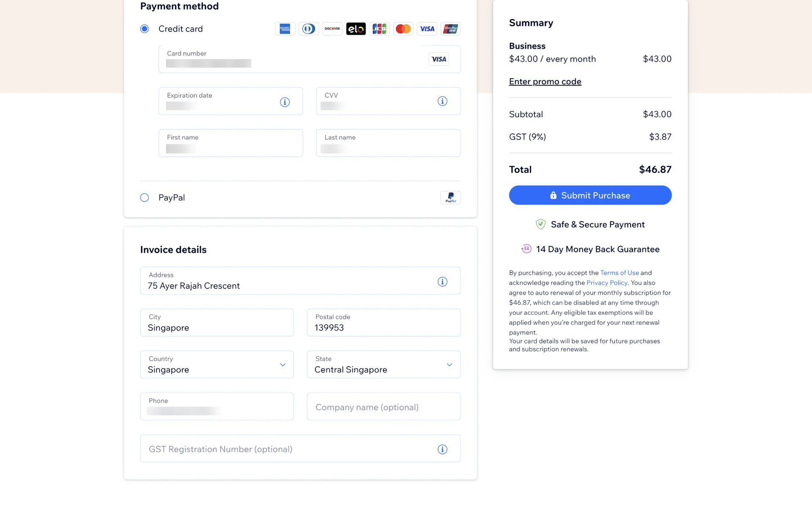
Task: Select the Credit card radio button
Action: pyautogui.click(x=145, y=29)
